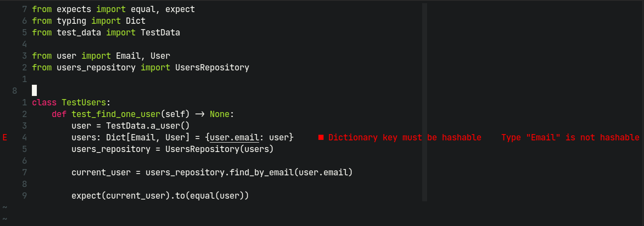Click the TestData import on third line
The image size is (644, 226).
160,33
